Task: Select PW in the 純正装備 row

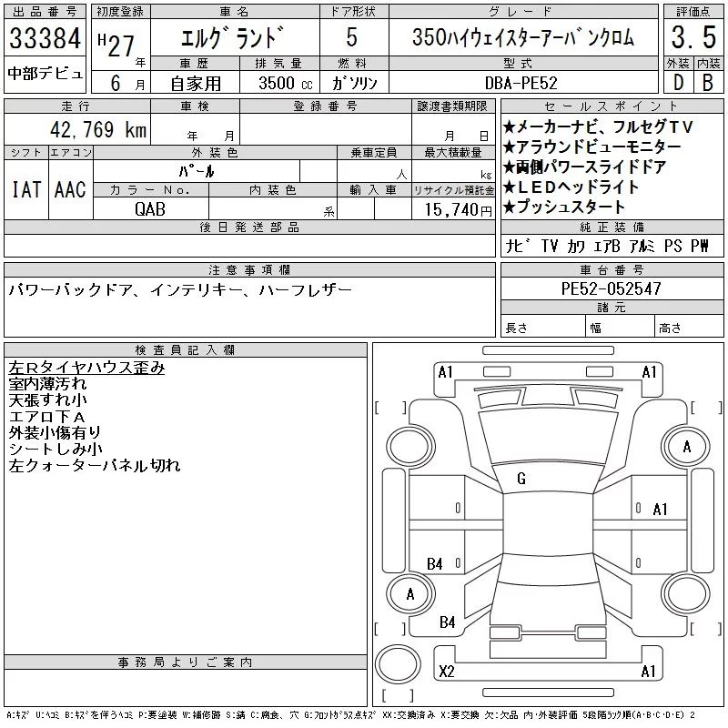Action: 699,246
